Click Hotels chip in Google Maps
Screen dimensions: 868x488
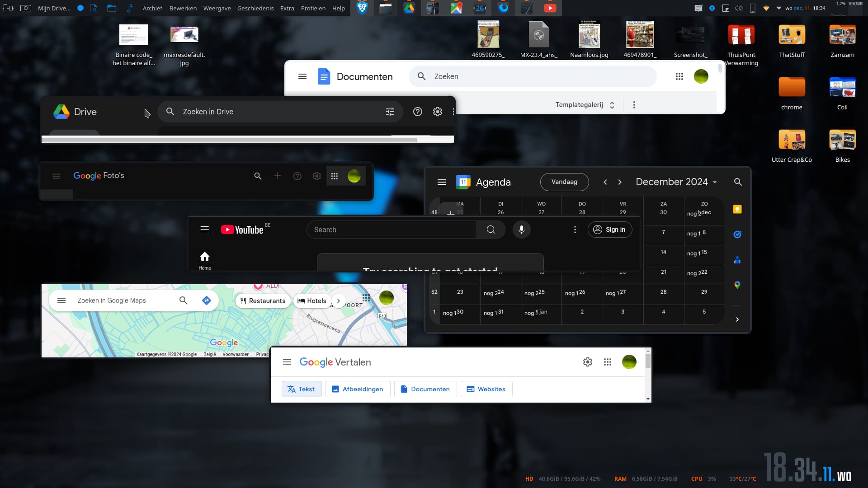coord(312,301)
